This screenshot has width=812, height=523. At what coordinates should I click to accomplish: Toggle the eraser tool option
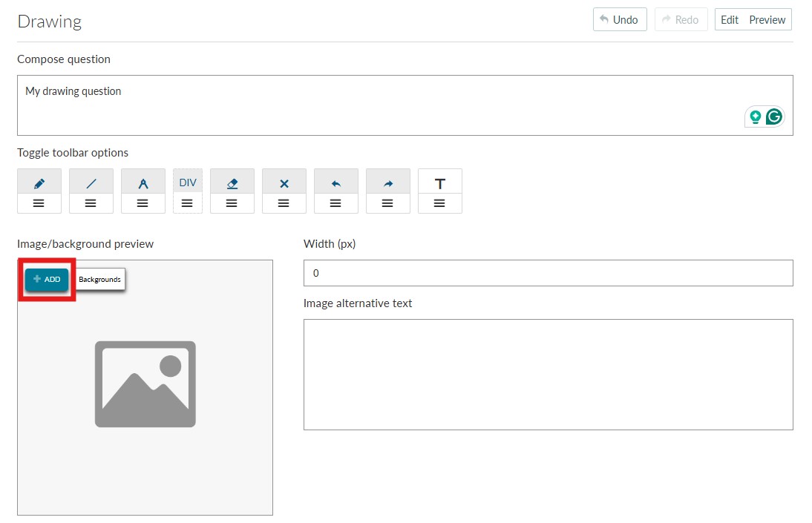[232, 182]
